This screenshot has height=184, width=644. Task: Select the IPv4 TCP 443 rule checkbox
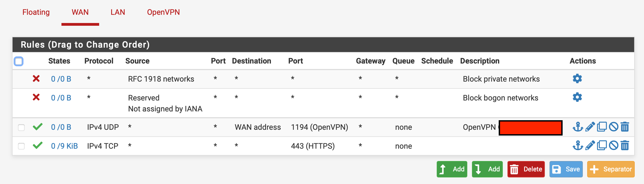tap(21, 146)
